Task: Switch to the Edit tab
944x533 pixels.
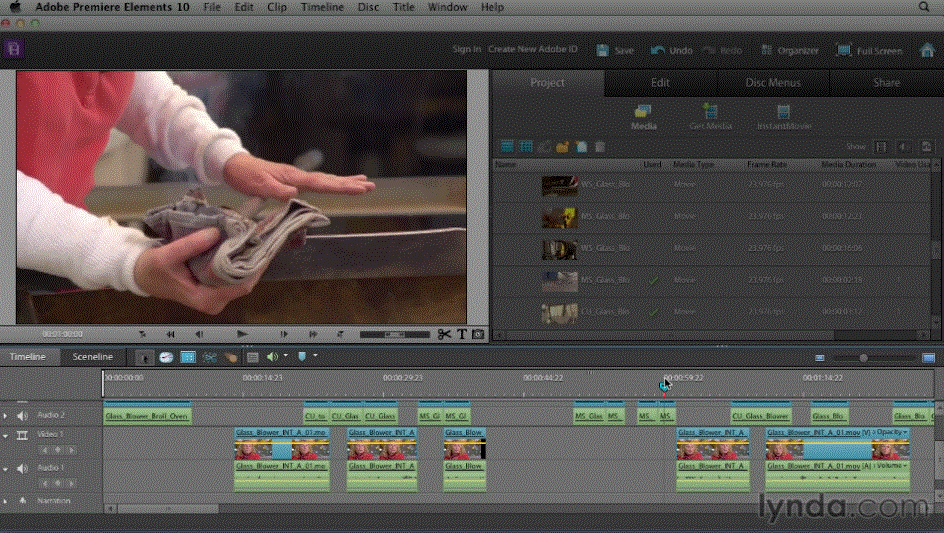Action: [660, 83]
